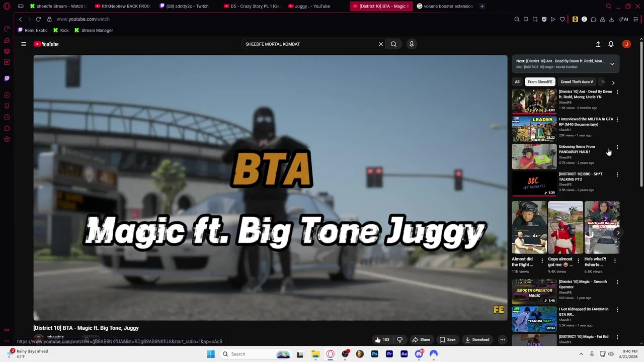Open YouTube notifications bell
Image resolution: width=644 pixels, height=362 pixels.
pos(611,44)
